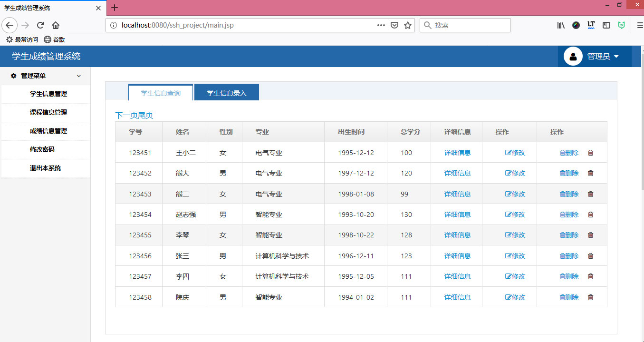Screen dimensions: 644x342
Task: Collapse the 管理菜单 chevron
Action: click(x=79, y=76)
